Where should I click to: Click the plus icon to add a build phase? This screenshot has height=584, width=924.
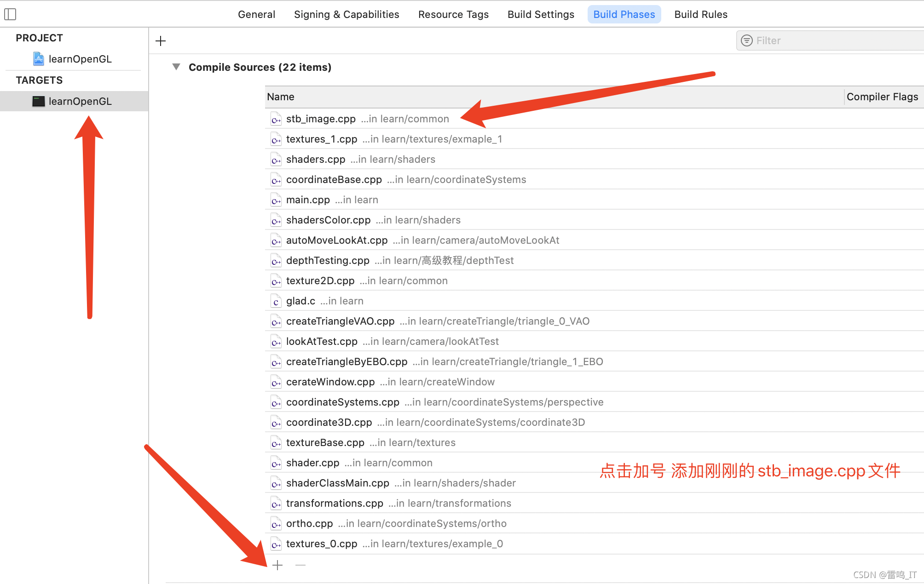pyautogui.click(x=161, y=41)
